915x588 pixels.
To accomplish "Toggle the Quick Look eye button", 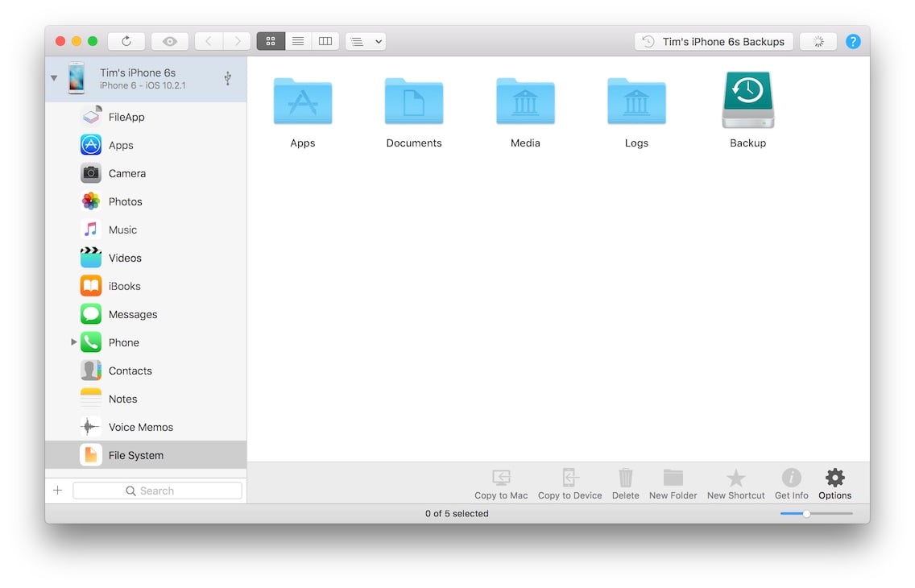I will [x=170, y=41].
